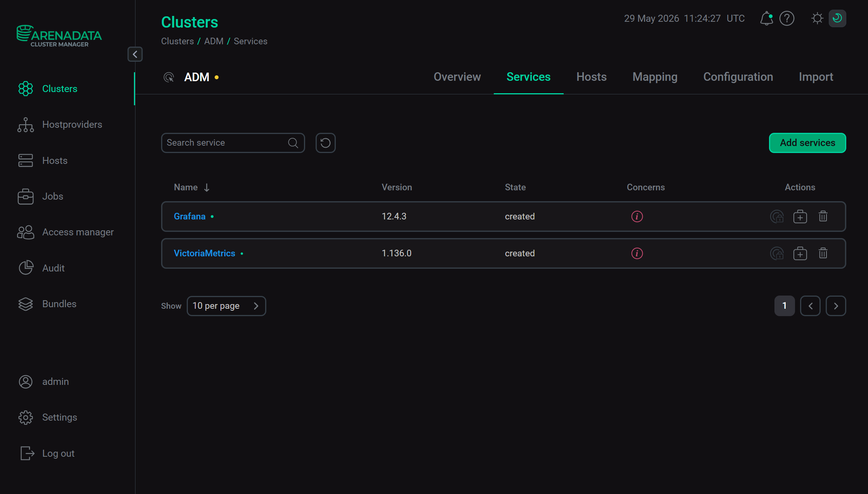The width and height of the screenshot is (868, 494).
Task: Open the help question-mark icon
Action: [787, 18]
